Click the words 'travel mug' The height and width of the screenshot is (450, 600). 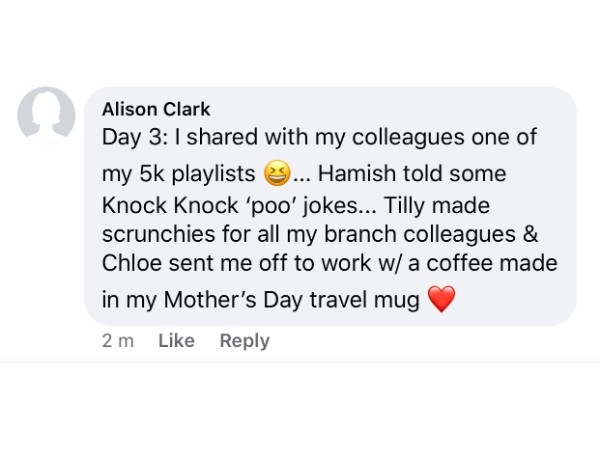tap(365, 300)
